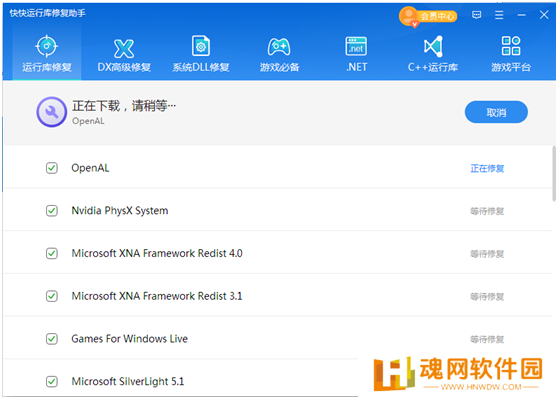Select the OpenAL list entry text
This screenshot has height=399, width=558.
90,168
